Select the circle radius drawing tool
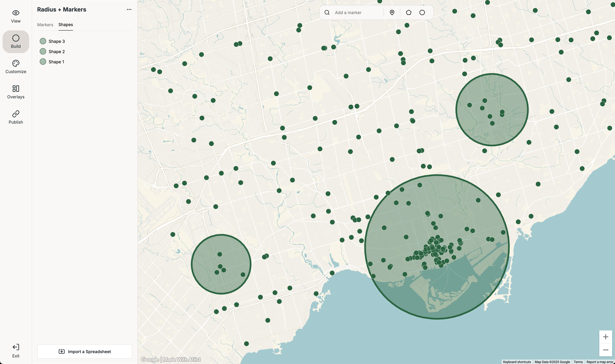 (422, 12)
